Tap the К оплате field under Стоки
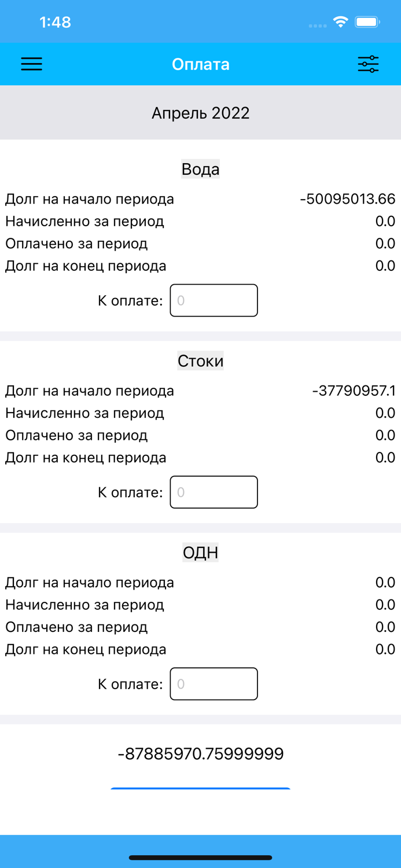Screen dimensions: 401x868 coord(214,492)
